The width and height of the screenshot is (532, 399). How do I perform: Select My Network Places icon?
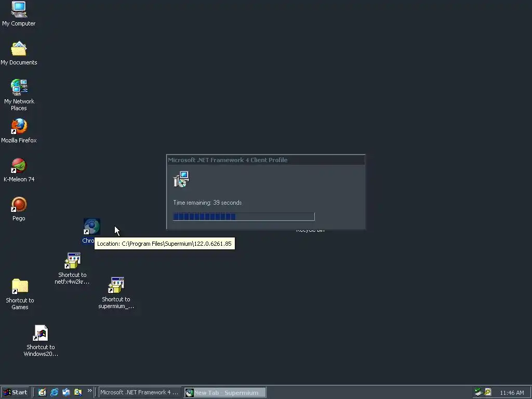point(19,87)
